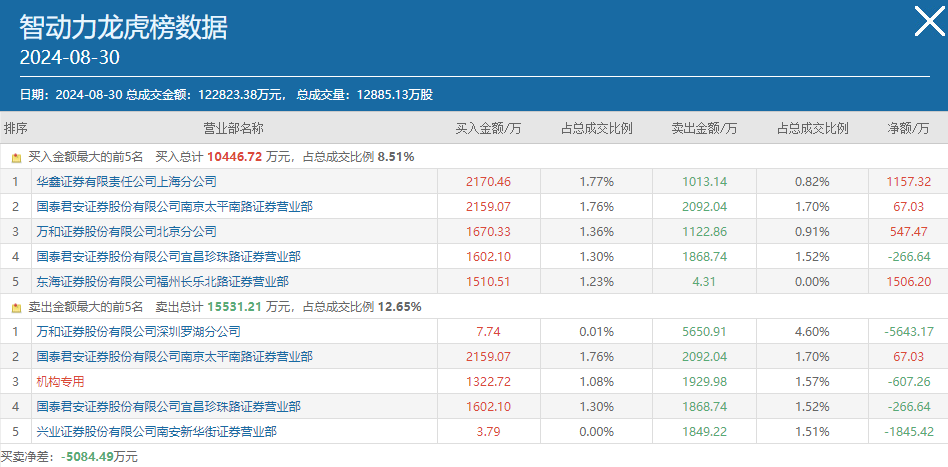Open 兴业证券南安新华街证券营业部 link
This screenshot has height=467, width=948.
157,432
